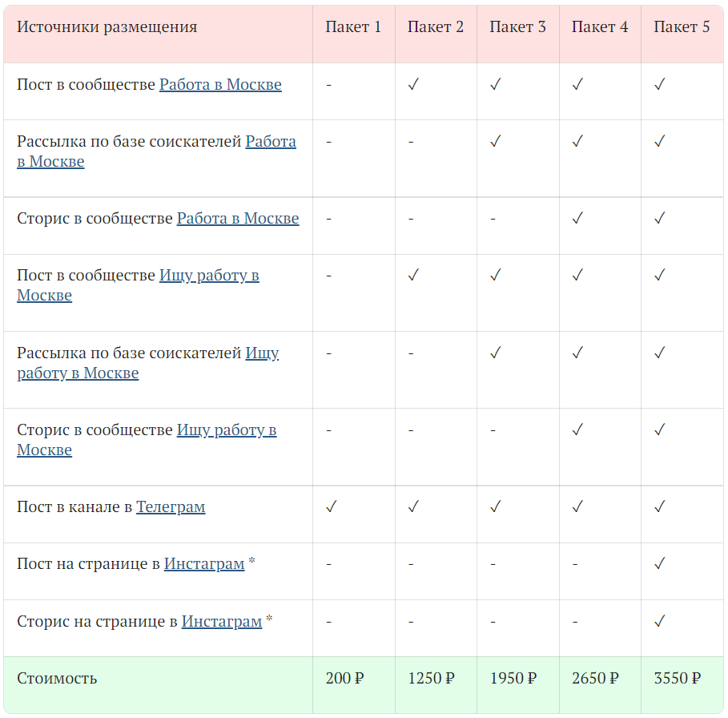Image resolution: width=728 pixels, height=718 pixels.
Task: Click Пакет 4 checkmark for Сторис Ищу работу в Москве
Action: click(577, 430)
